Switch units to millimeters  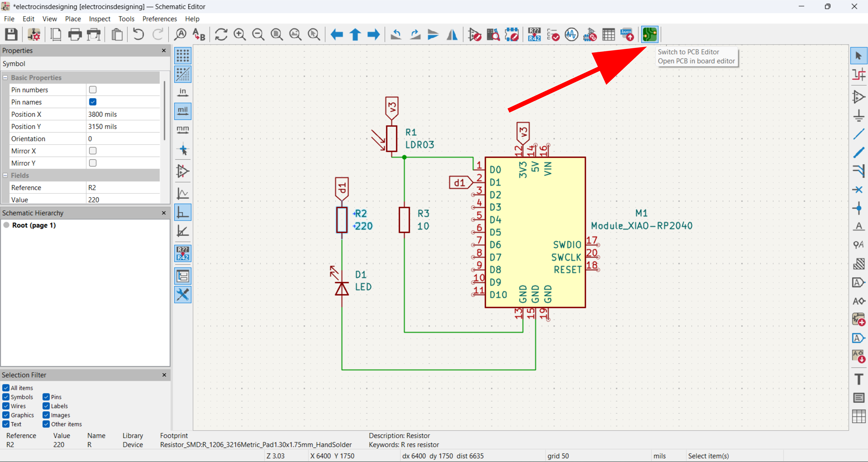pos(183,130)
